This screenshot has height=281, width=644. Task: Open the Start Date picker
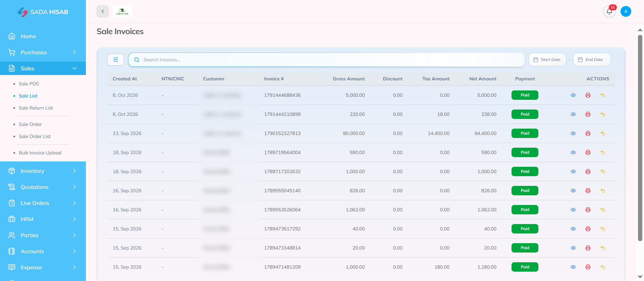point(547,60)
